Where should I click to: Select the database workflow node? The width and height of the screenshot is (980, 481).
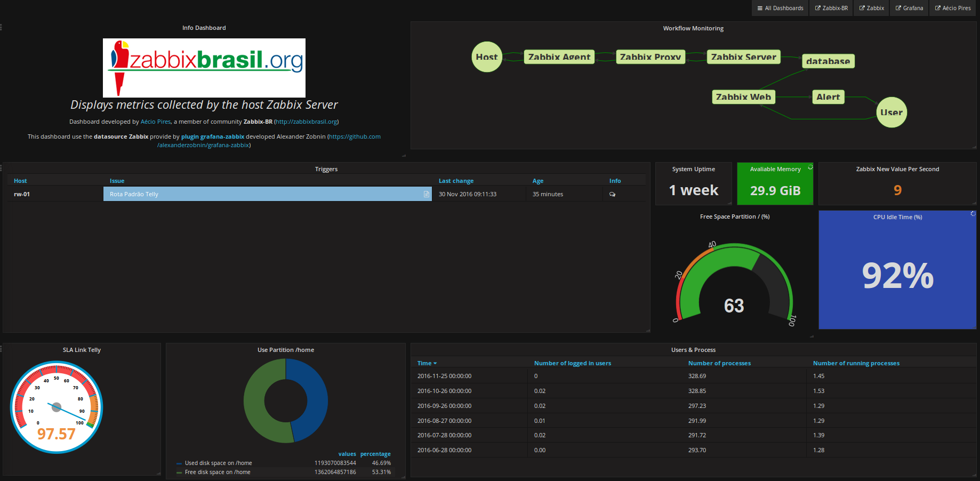828,61
